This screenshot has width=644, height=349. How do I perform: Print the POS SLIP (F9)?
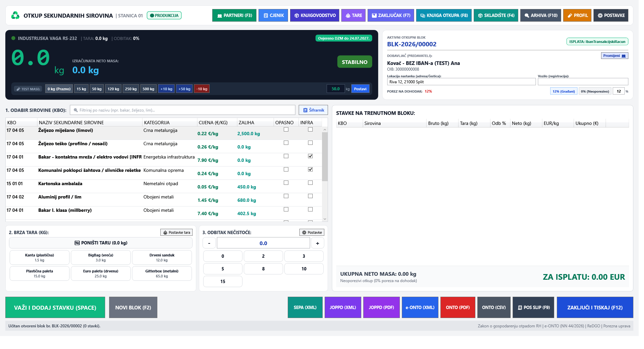(533, 307)
